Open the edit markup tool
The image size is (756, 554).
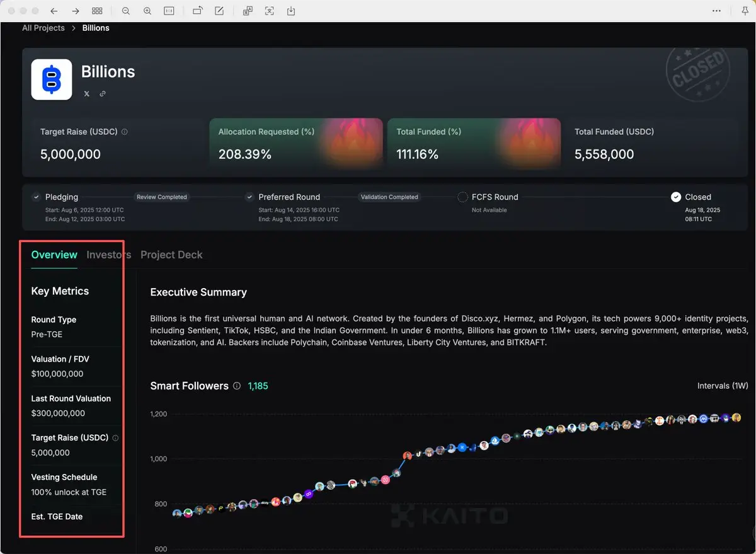click(219, 11)
